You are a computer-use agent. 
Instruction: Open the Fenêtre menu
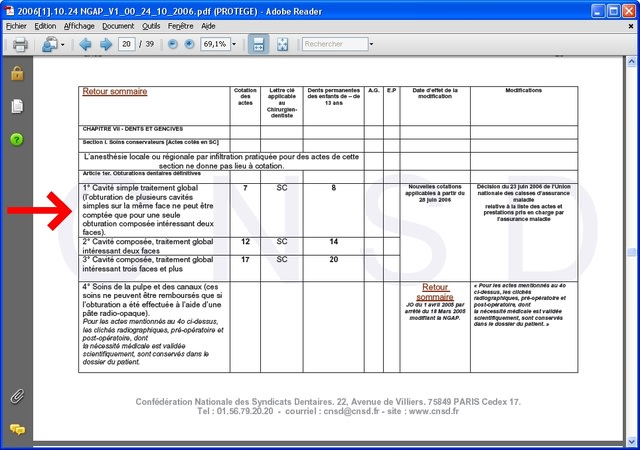(x=180, y=26)
